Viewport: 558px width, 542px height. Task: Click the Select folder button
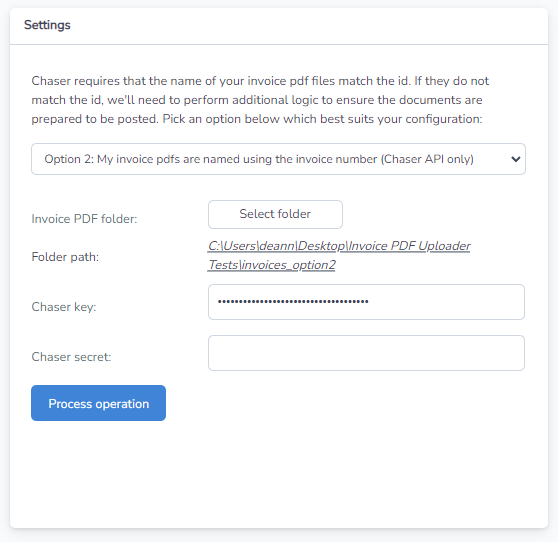pos(275,214)
